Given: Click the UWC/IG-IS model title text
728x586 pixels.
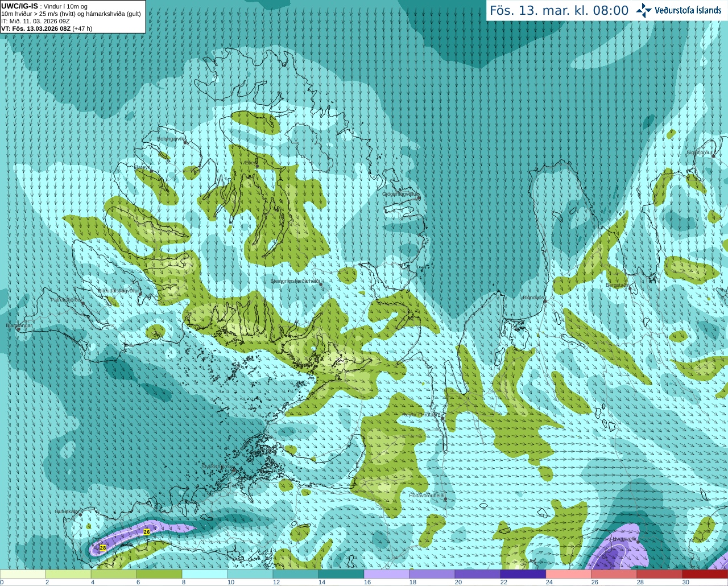Looking at the screenshot, I should click(x=19, y=6).
